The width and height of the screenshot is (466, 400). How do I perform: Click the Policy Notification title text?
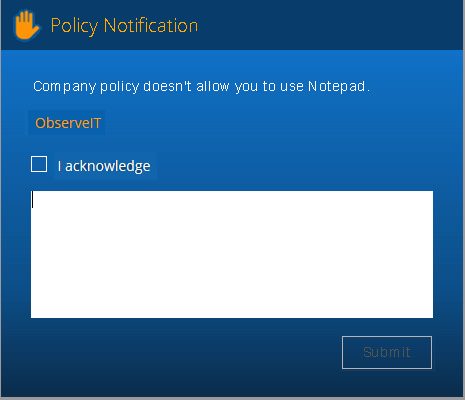point(124,26)
